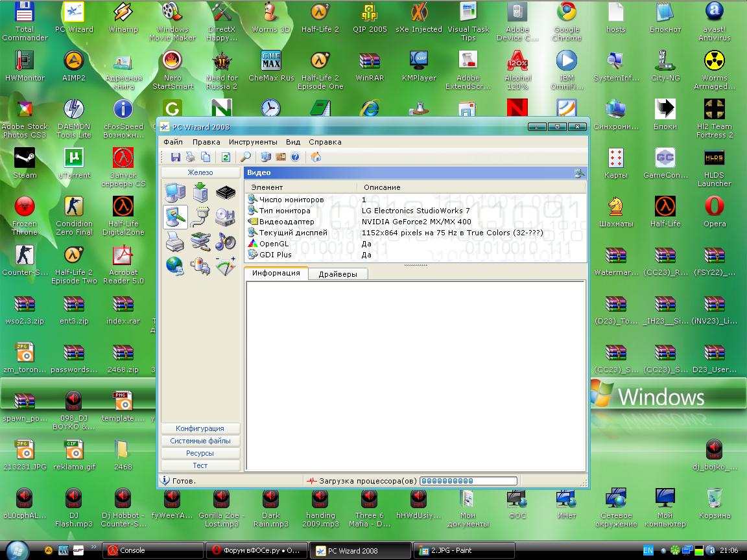Switch to Console in the taskbar
Image resolution: width=747 pixels, height=560 pixels.
pyautogui.click(x=152, y=550)
